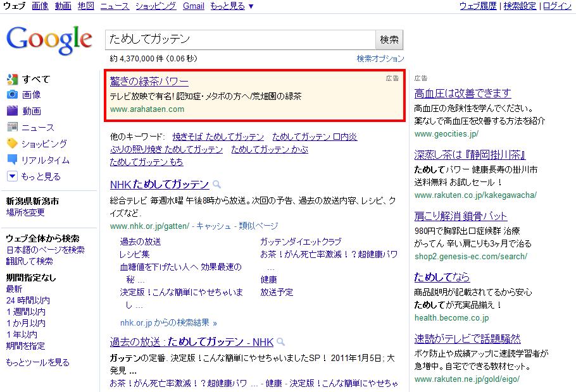Click the すべて (All) sidebar icon
The height and width of the screenshot is (392, 576).
12,79
